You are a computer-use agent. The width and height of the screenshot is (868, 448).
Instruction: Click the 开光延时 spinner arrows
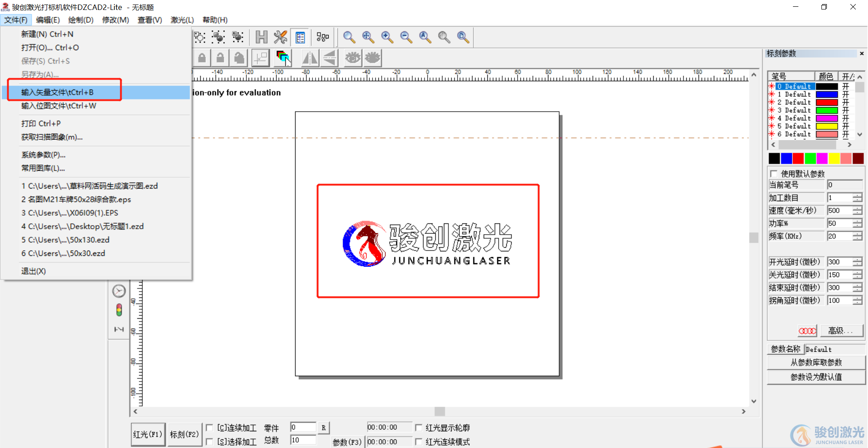click(858, 262)
